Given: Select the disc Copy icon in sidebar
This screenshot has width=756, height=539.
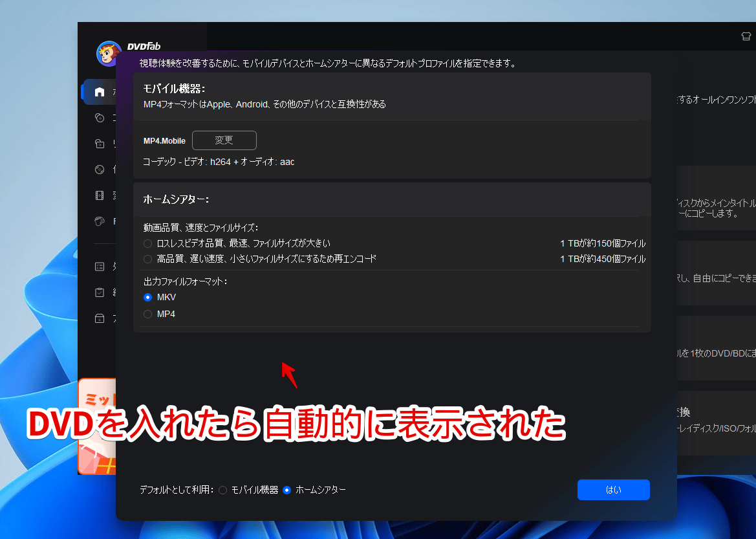Looking at the screenshot, I should [100, 118].
